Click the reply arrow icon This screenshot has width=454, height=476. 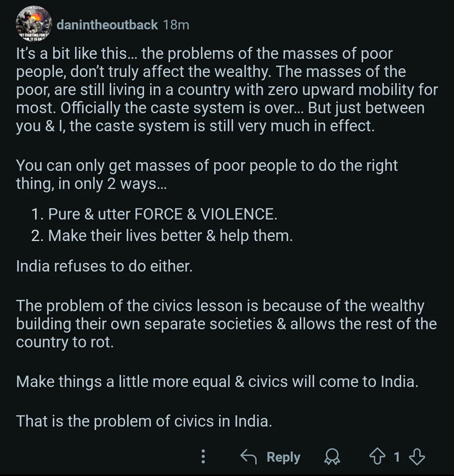click(x=248, y=457)
